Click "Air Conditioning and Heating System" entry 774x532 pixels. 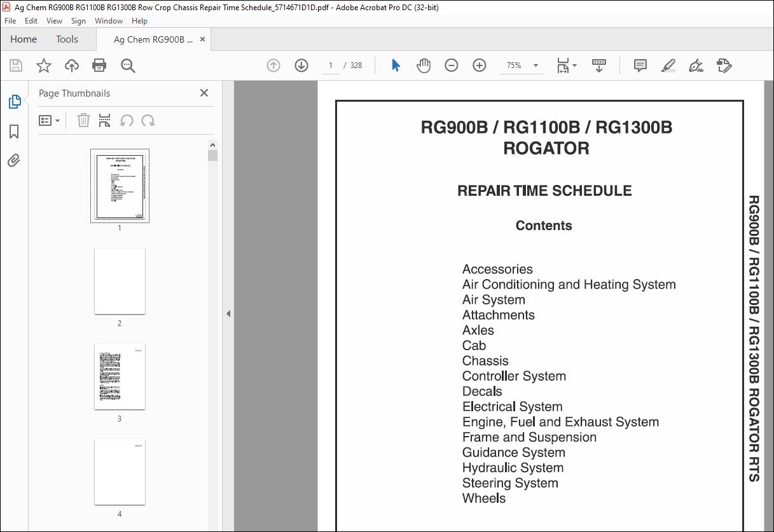(x=569, y=285)
